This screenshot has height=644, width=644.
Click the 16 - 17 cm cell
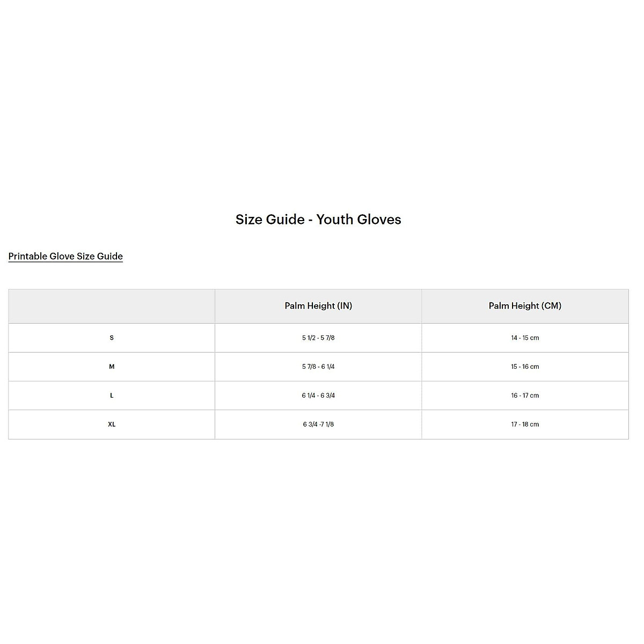pos(525,396)
